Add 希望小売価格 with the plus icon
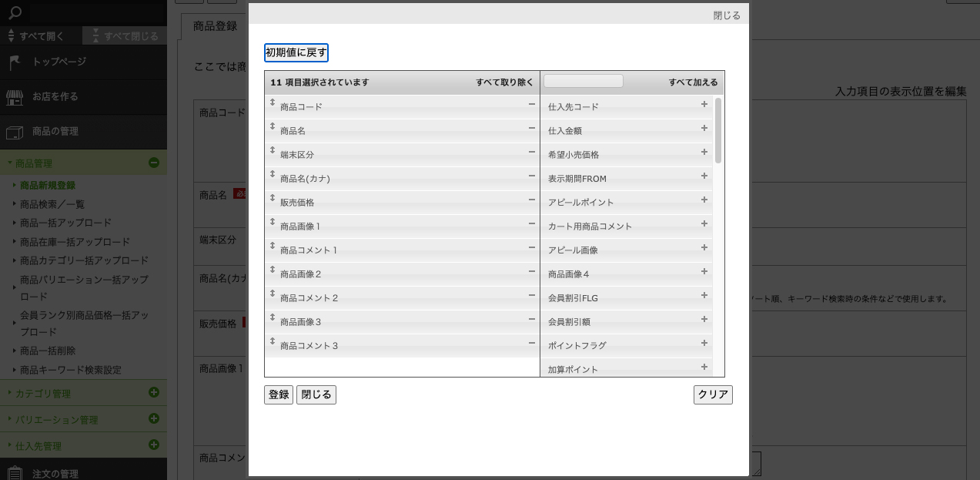The width and height of the screenshot is (980, 480). [x=704, y=152]
